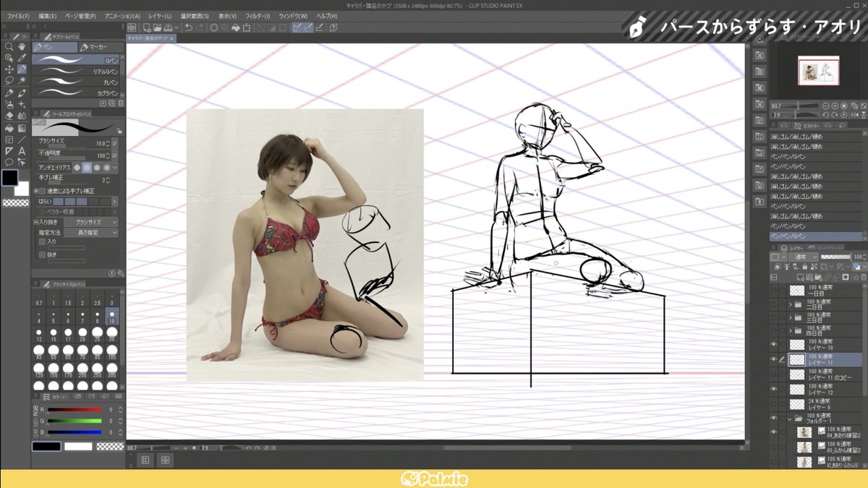
Task: Open the 入り抜き ブラシサイズ dropdown
Action: (91, 222)
